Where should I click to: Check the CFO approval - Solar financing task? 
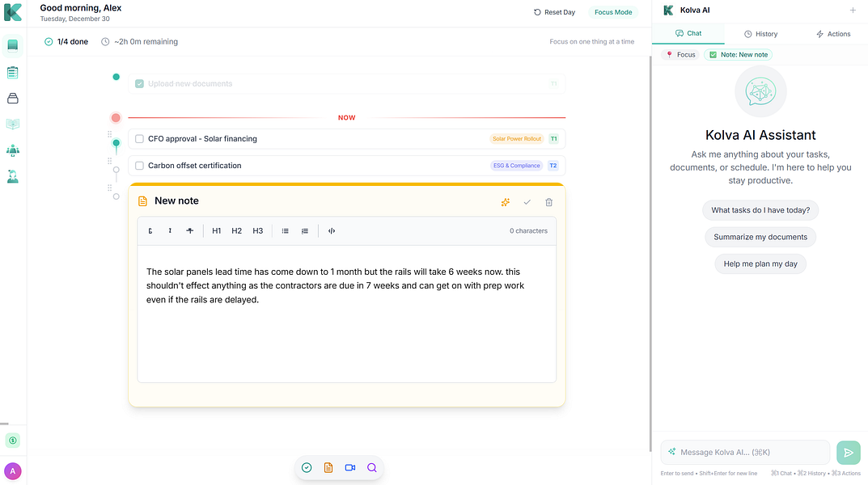(139, 139)
